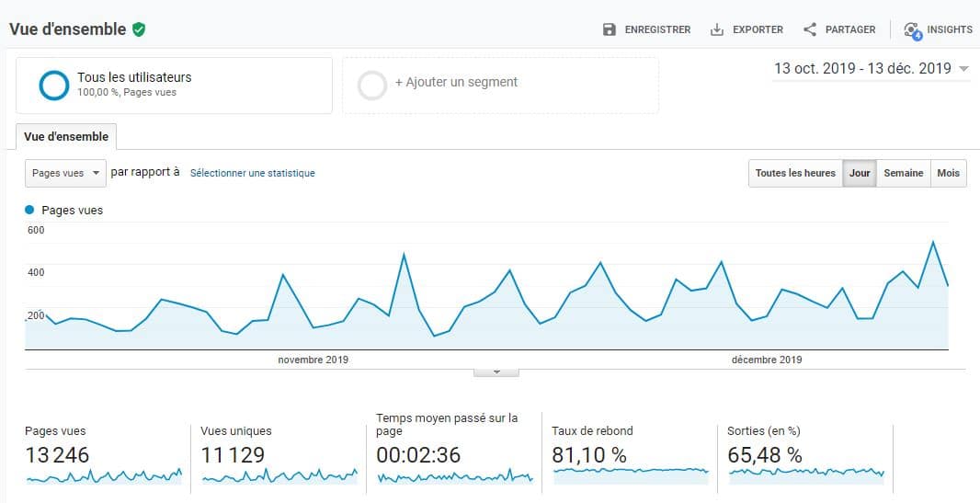Click the Taux de rebond sparkline thumbnail
The height and width of the screenshot is (503, 980).
point(632,476)
